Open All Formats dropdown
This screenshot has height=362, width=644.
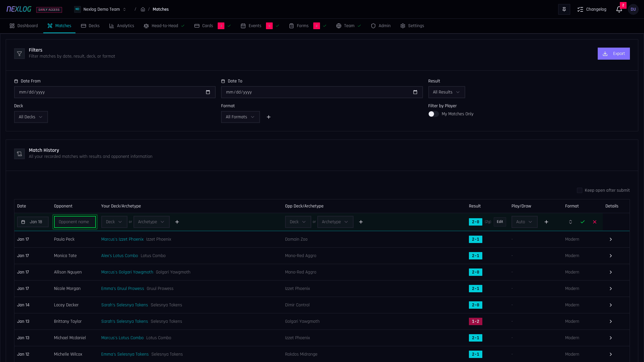240,117
